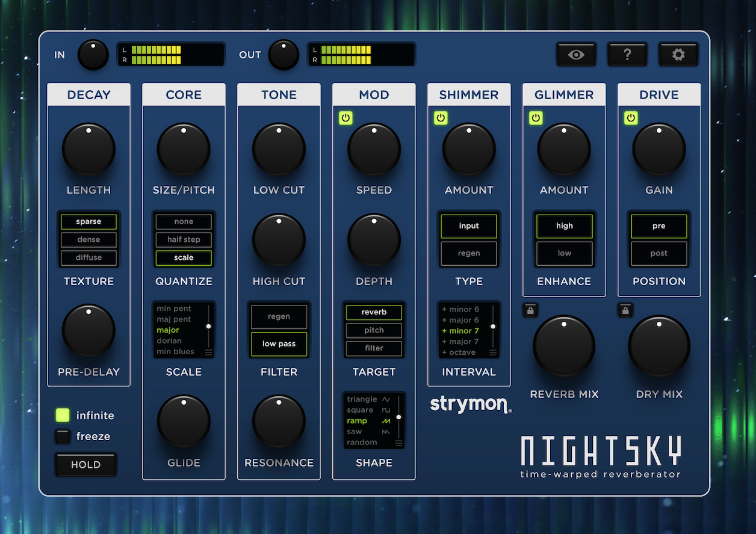Viewport: 756px width, 534px height.
Task: Click the OUT level knob
Action: 283,54
